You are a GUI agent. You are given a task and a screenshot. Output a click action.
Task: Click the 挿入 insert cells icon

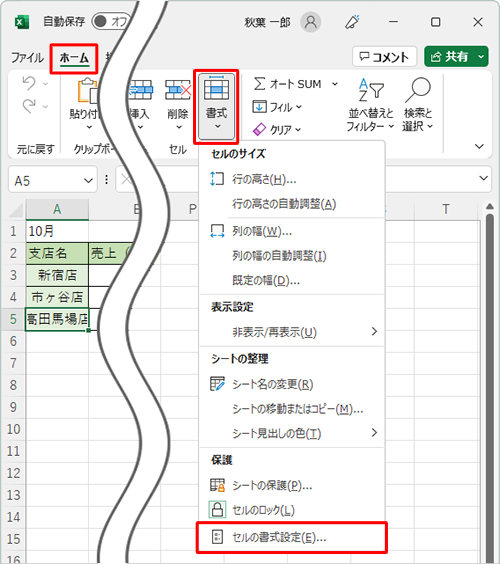pos(141,90)
